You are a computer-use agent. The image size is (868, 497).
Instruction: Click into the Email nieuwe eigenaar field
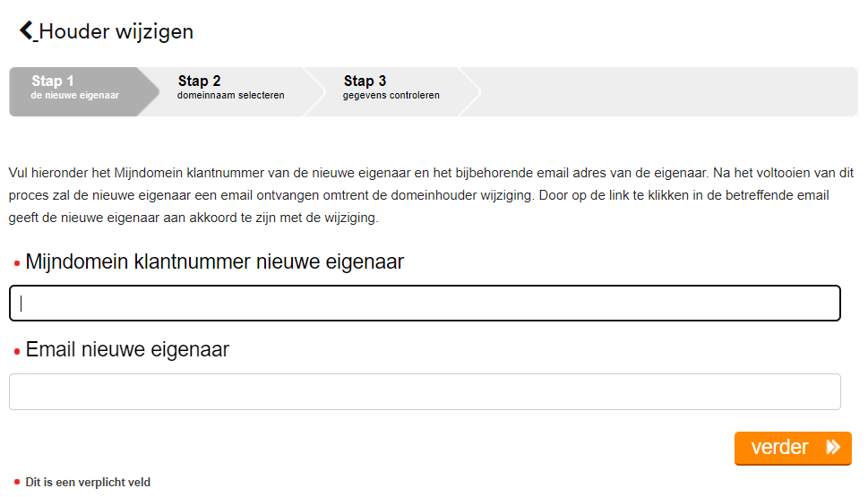click(425, 392)
